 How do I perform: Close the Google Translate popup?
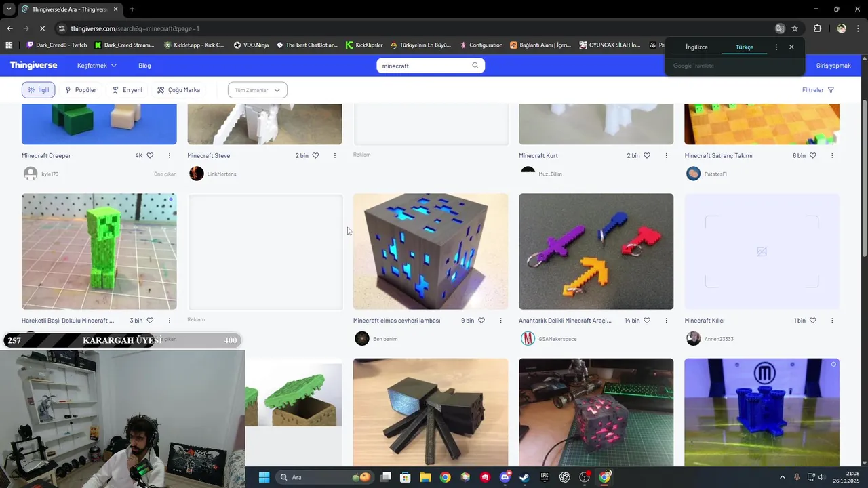[791, 47]
